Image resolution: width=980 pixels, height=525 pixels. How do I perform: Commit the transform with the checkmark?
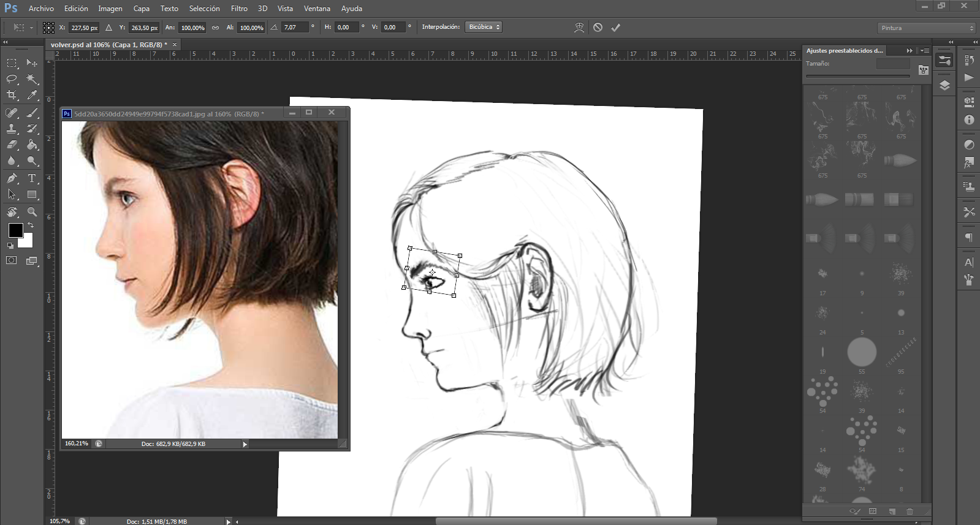(x=615, y=28)
